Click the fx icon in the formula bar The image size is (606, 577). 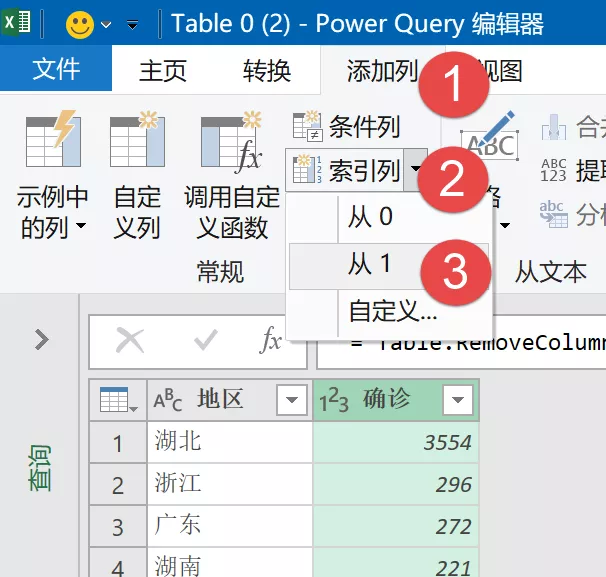tap(271, 339)
